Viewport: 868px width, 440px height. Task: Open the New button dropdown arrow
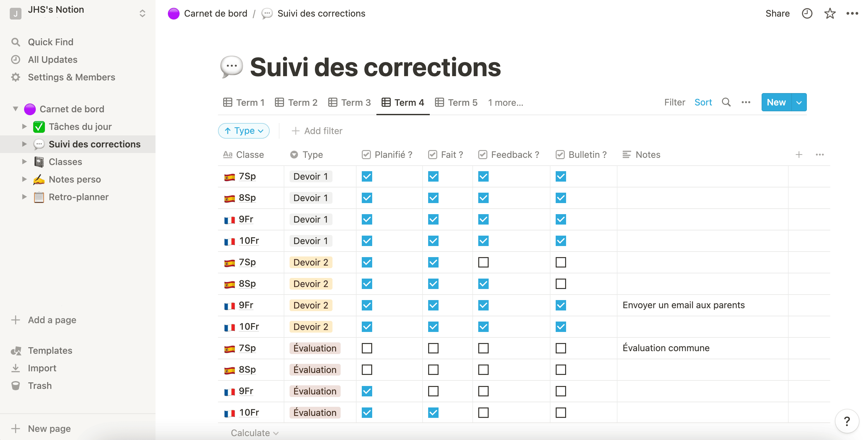coord(799,102)
